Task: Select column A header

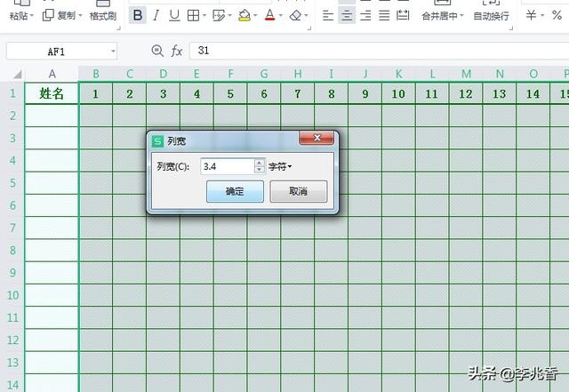Action: [x=52, y=74]
